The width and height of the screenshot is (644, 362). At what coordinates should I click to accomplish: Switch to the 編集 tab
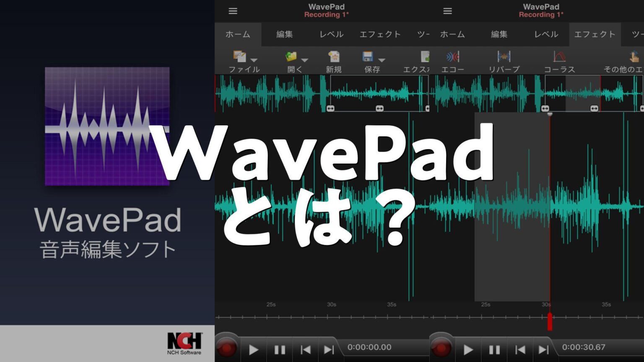point(283,34)
